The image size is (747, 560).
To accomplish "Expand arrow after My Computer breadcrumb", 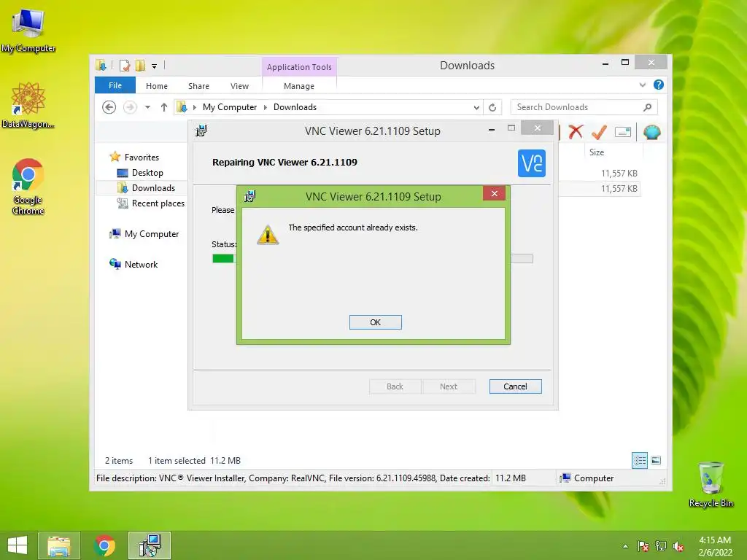I will 266,108.
